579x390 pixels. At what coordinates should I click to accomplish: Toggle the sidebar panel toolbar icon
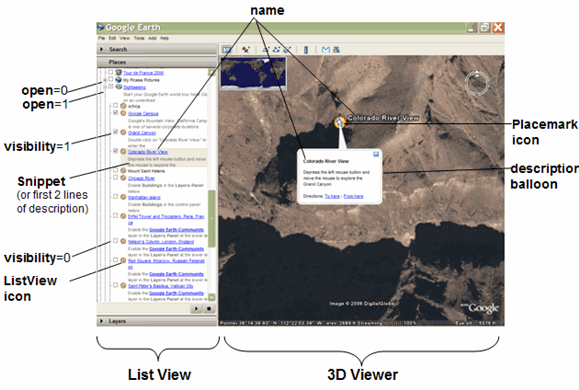[226, 49]
